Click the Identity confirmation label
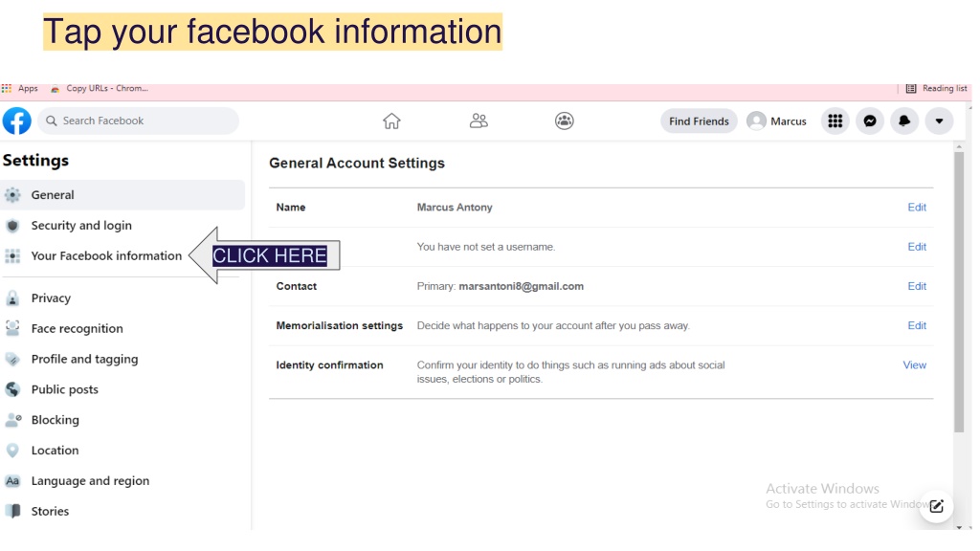Viewport: 980px width, 551px height. (x=329, y=364)
